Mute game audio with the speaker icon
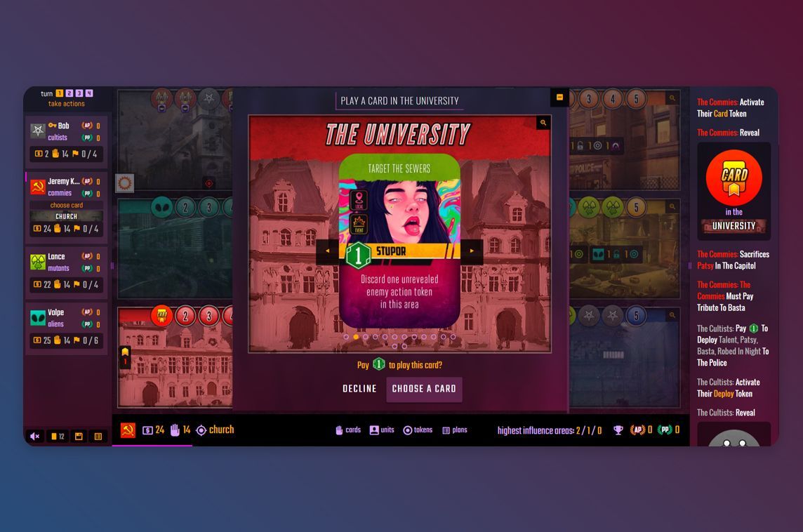 point(34,436)
